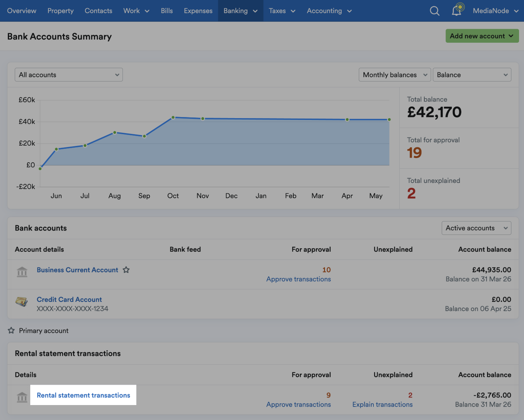Viewport: 524px width, 420px height.
Task: Expand the MediaNode account menu
Action: click(496, 11)
